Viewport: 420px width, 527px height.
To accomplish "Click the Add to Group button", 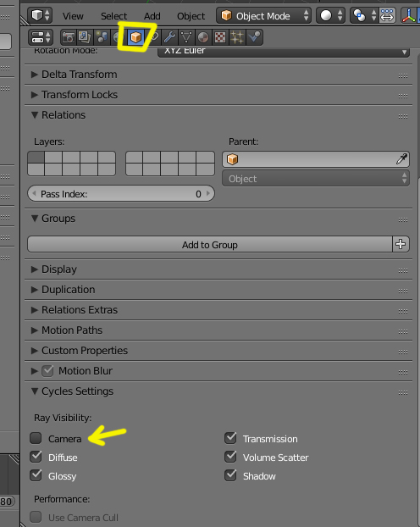I will tap(210, 244).
